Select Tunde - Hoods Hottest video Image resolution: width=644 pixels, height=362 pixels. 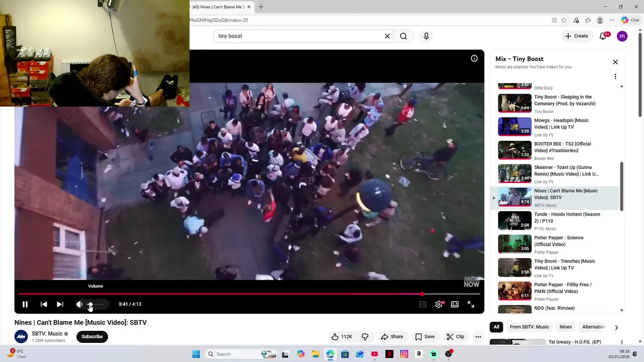click(555, 221)
